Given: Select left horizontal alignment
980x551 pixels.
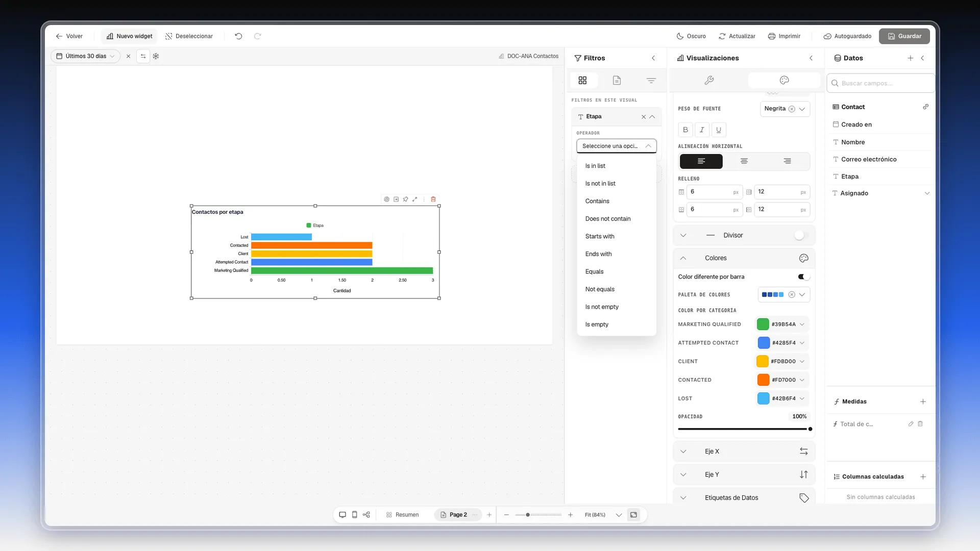Looking at the screenshot, I should point(701,161).
